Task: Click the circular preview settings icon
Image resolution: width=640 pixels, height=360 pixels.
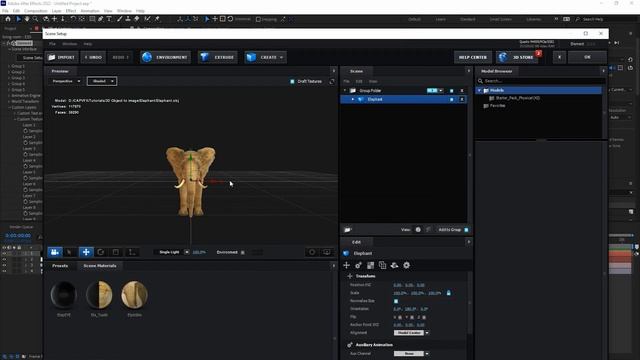Action: pyautogui.click(x=312, y=252)
